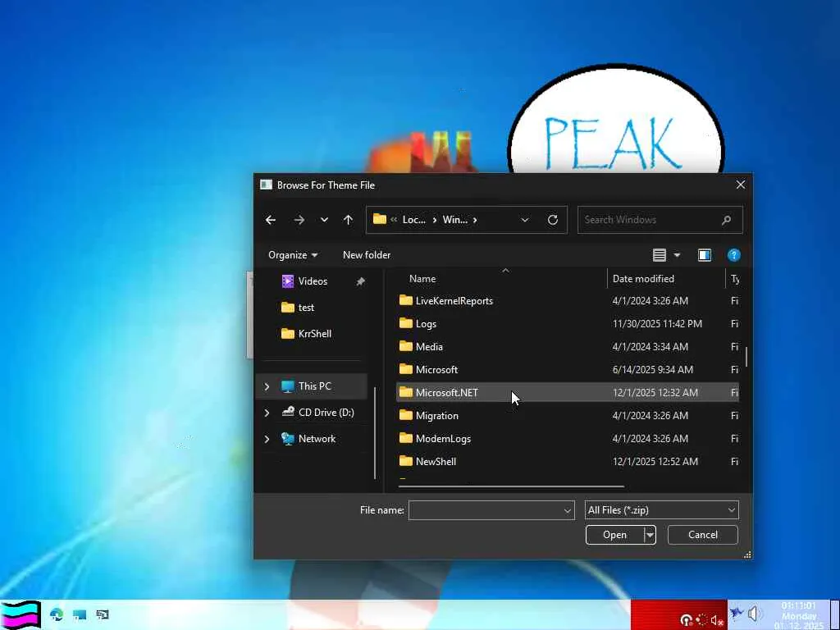Click the Open button
Screen dimensions: 840x630
[x=614, y=535]
